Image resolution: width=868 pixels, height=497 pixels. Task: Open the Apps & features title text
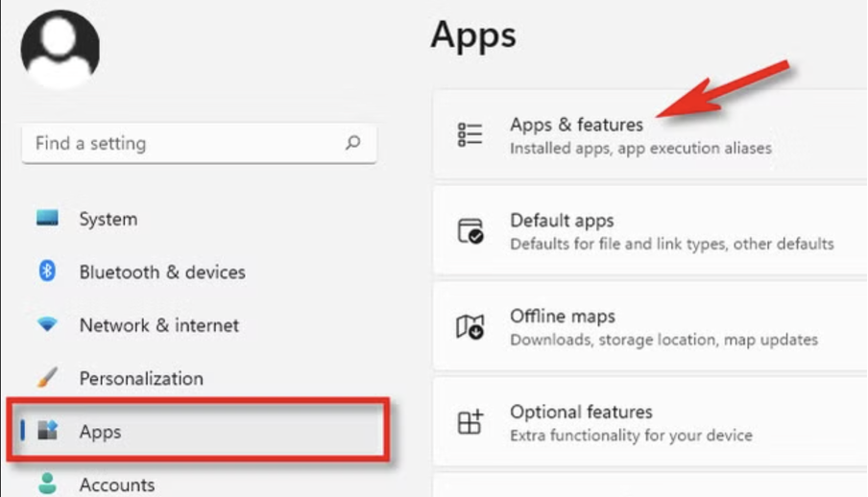[576, 125]
